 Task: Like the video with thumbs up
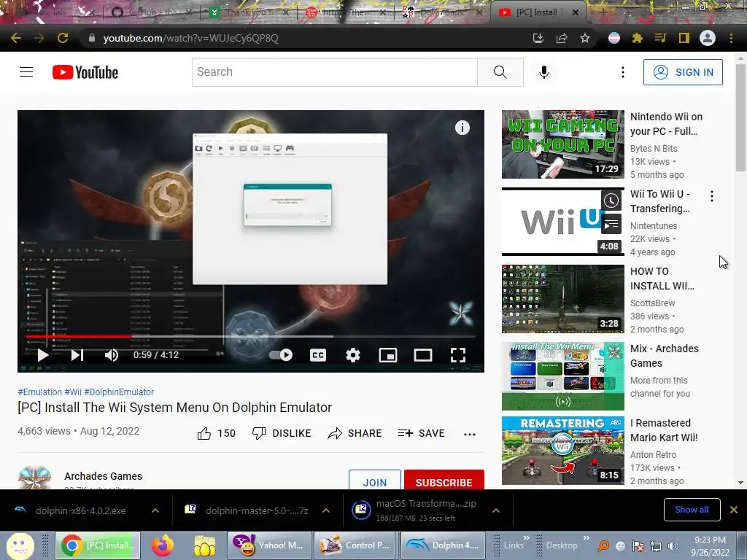[216, 433]
